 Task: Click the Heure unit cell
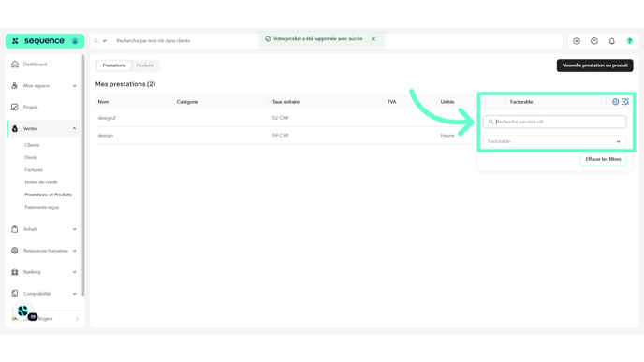[x=447, y=136]
